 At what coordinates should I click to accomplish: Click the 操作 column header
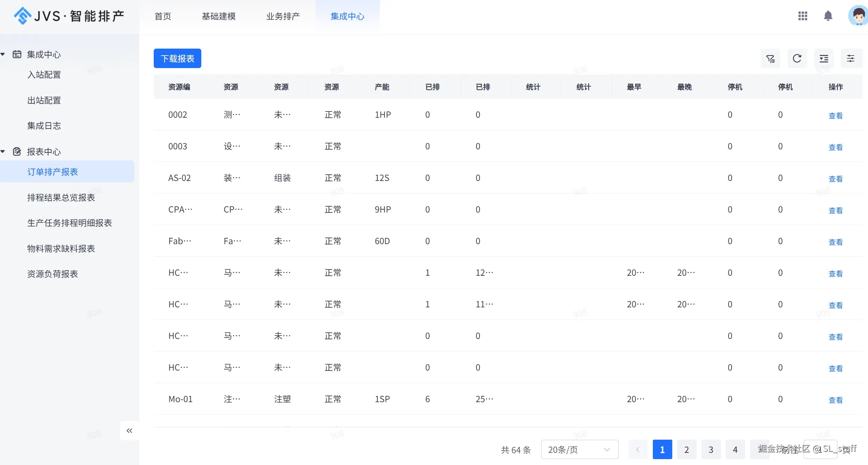pos(835,87)
